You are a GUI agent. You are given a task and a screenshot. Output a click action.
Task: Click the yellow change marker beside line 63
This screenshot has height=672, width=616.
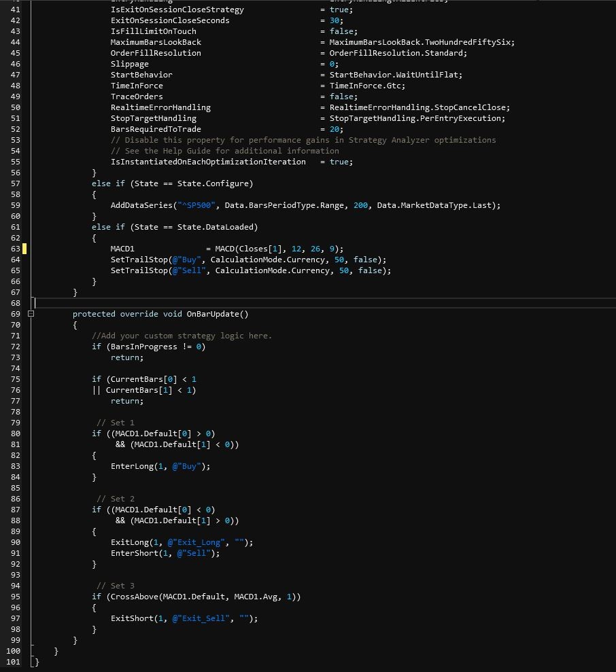24,249
